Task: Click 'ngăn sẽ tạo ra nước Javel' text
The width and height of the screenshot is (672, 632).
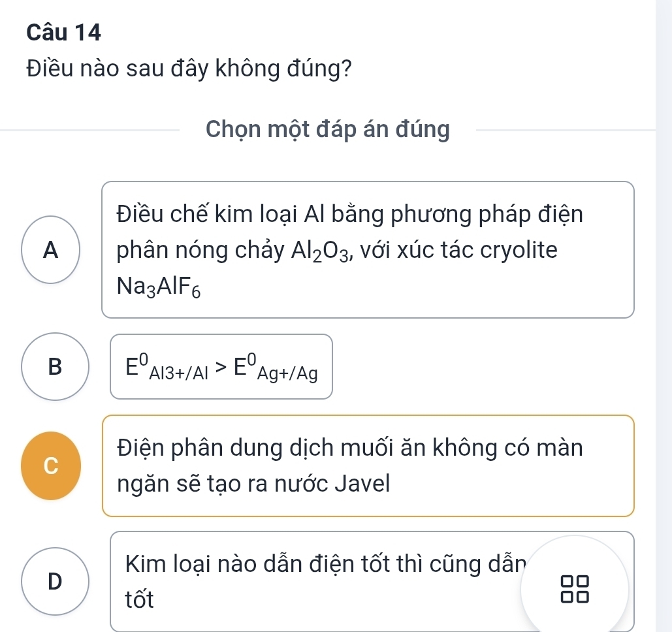Action: point(253,484)
